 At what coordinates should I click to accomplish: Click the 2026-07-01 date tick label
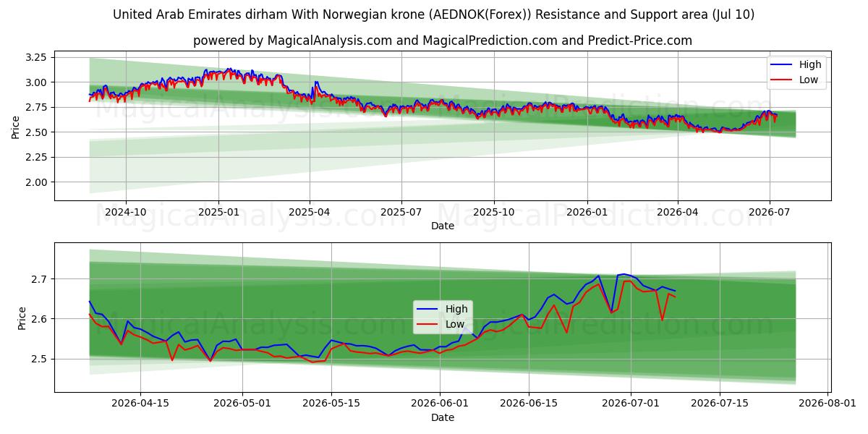(x=631, y=404)
